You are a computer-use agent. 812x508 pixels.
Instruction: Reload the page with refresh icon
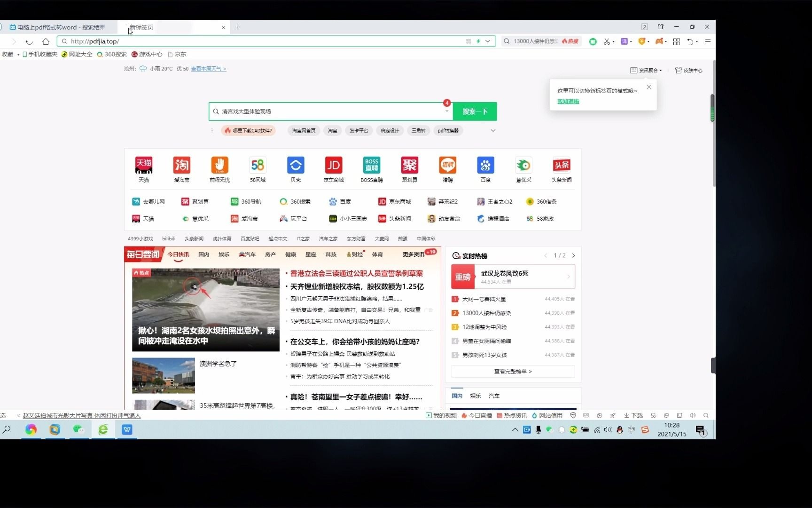[x=29, y=41]
